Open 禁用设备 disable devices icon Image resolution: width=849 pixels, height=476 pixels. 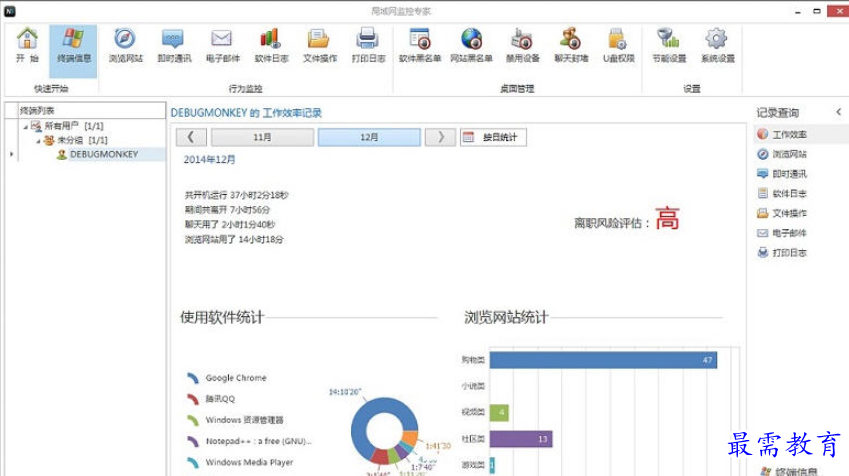click(522, 45)
